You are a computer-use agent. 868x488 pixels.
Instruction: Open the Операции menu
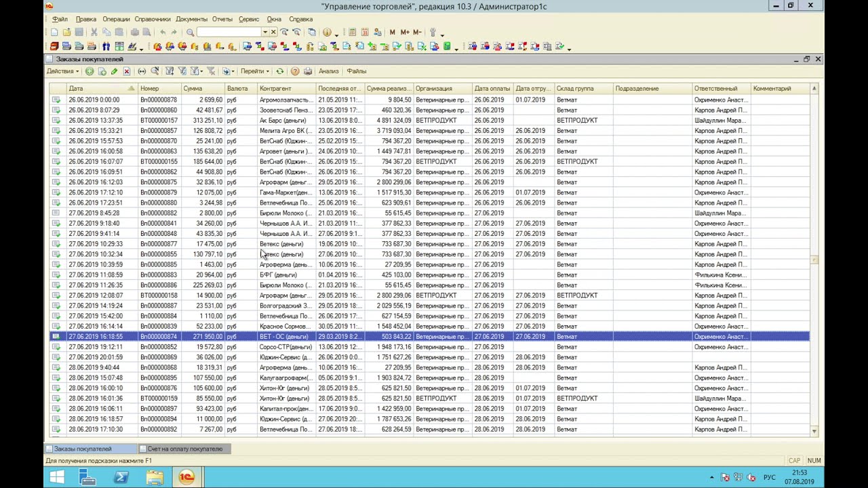click(116, 19)
